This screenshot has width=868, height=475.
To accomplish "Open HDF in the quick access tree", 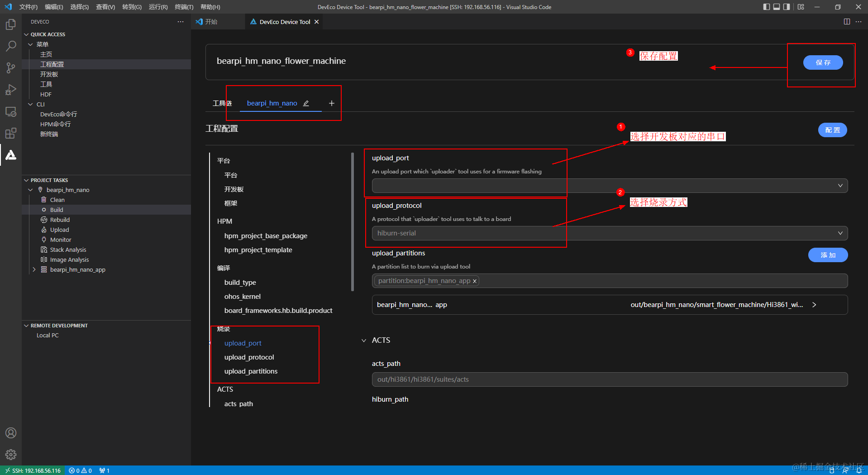I will point(46,94).
